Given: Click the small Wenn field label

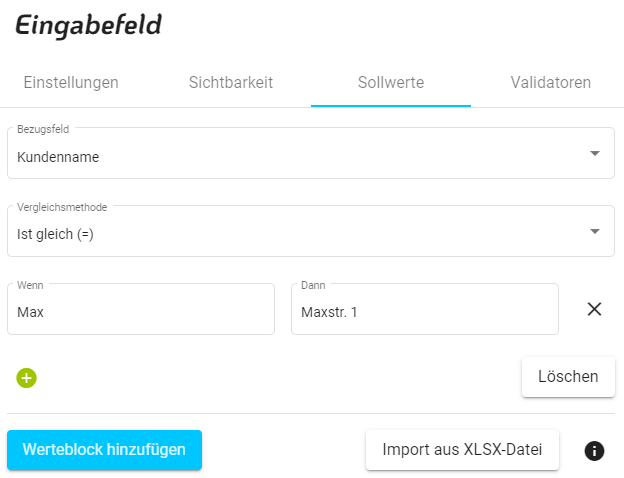Looking at the screenshot, I should 30,285.
